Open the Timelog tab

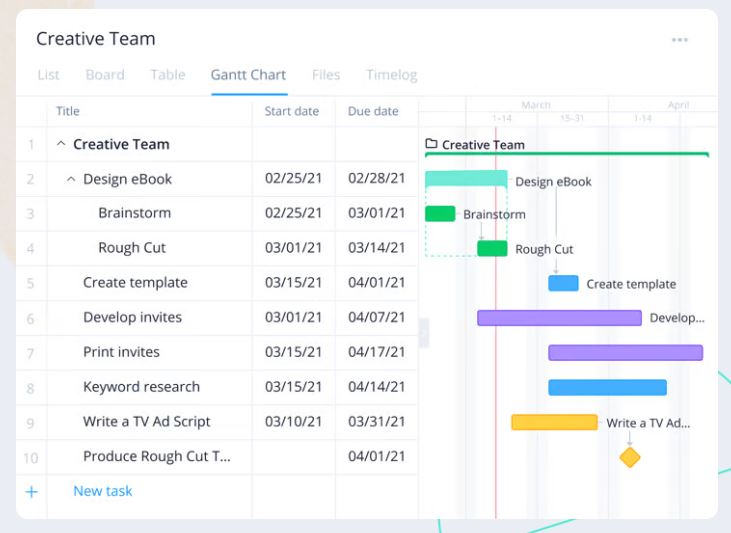[392, 75]
